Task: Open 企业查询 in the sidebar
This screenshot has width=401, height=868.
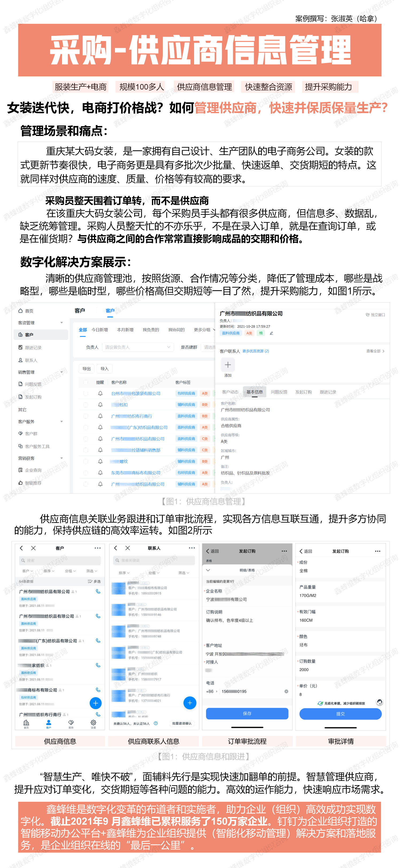Action: pos(30,470)
